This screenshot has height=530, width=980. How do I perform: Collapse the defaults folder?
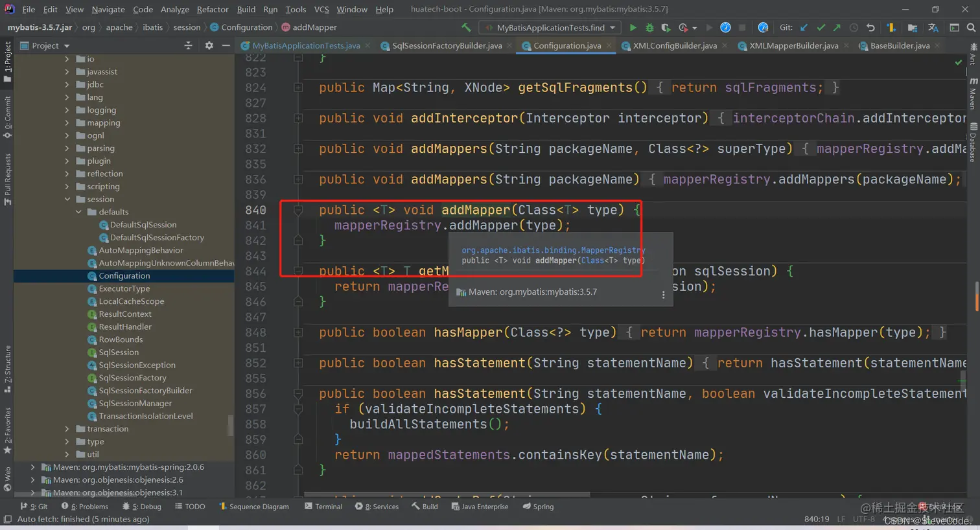coord(79,212)
